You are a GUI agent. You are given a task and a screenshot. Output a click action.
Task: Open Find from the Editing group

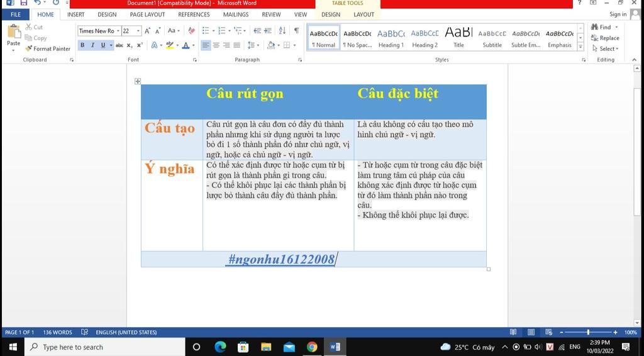602,27
